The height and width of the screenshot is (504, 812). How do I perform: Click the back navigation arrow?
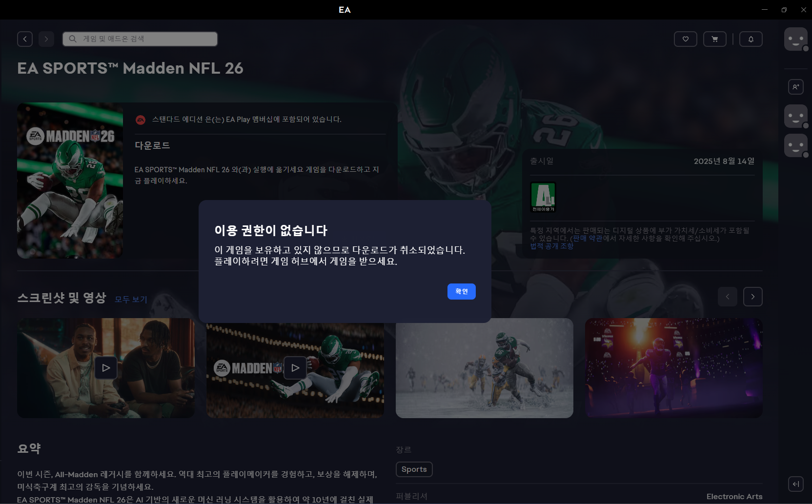(x=25, y=39)
